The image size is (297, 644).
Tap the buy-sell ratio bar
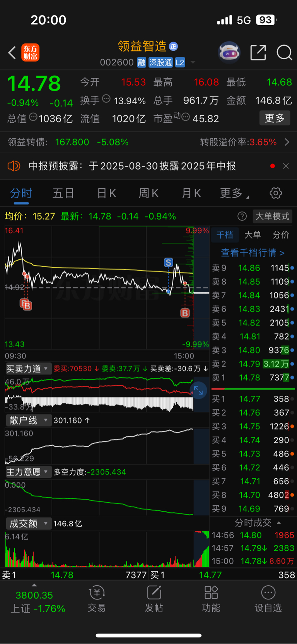pyautogui.click(x=253, y=388)
